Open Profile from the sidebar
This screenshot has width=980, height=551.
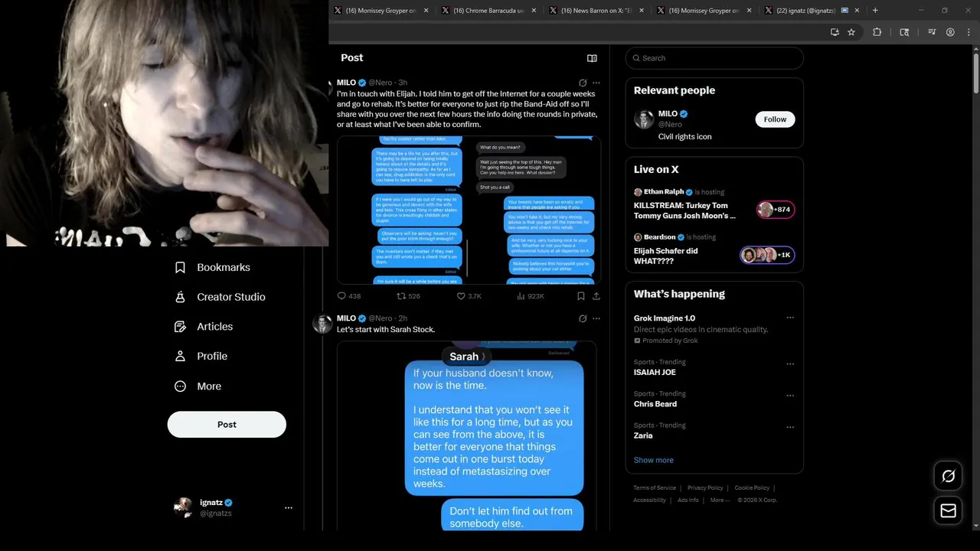click(201, 356)
